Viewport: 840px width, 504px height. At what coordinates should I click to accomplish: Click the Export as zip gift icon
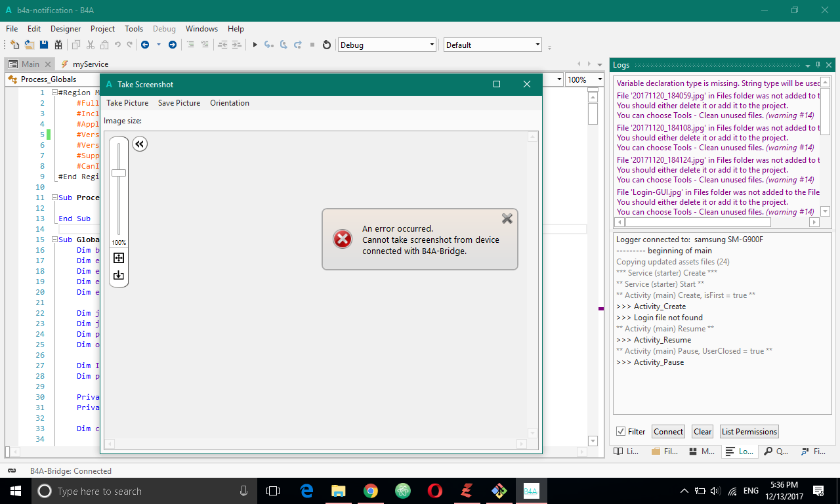[58, 45]
